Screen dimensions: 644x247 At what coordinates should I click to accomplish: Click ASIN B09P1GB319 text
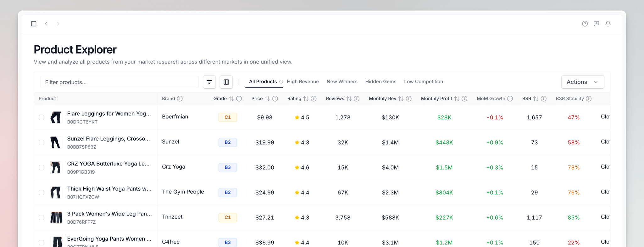tap(81, 172)
